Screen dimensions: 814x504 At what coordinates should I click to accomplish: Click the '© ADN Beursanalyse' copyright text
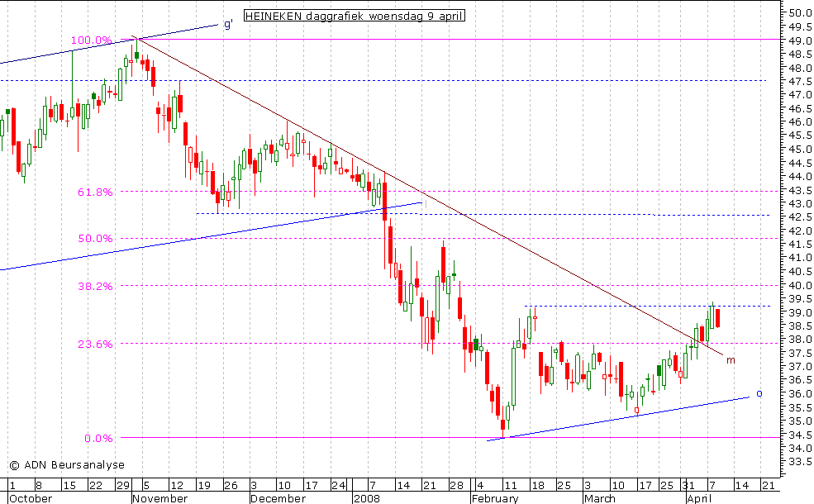(67, 465)
